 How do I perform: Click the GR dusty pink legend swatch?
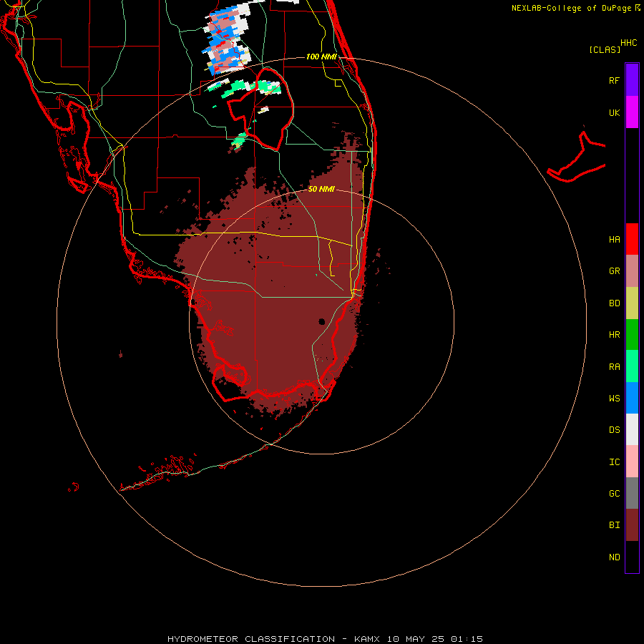click(x=632, y=271)
